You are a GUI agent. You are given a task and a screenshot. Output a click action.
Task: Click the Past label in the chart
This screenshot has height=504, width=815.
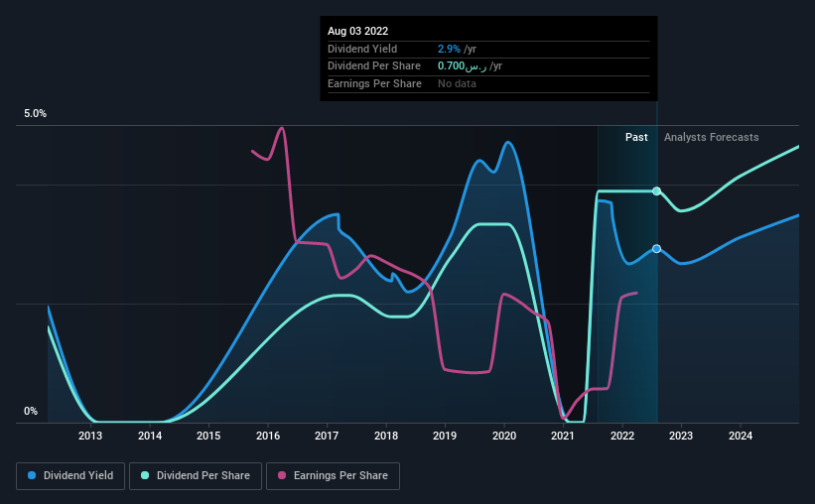point(636,137)
